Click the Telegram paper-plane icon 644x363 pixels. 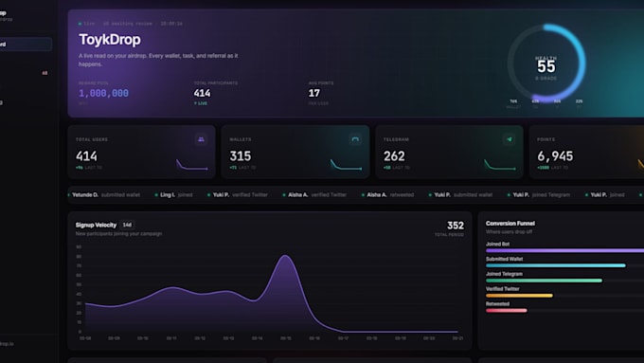click(510, 139)
